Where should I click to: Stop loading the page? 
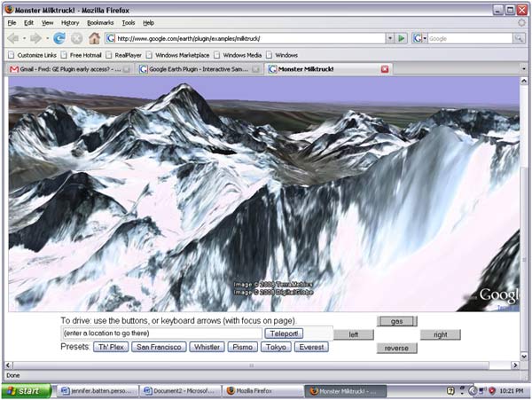point(76,38)
